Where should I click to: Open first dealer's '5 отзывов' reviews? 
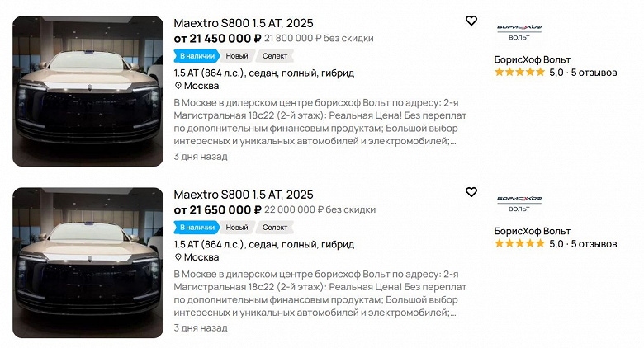594,73
